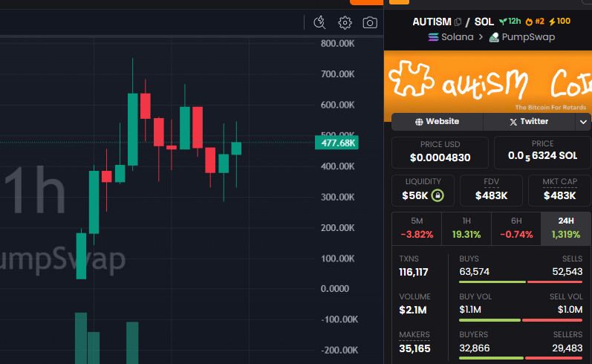Open the token Twitter link

click(529, 122)
